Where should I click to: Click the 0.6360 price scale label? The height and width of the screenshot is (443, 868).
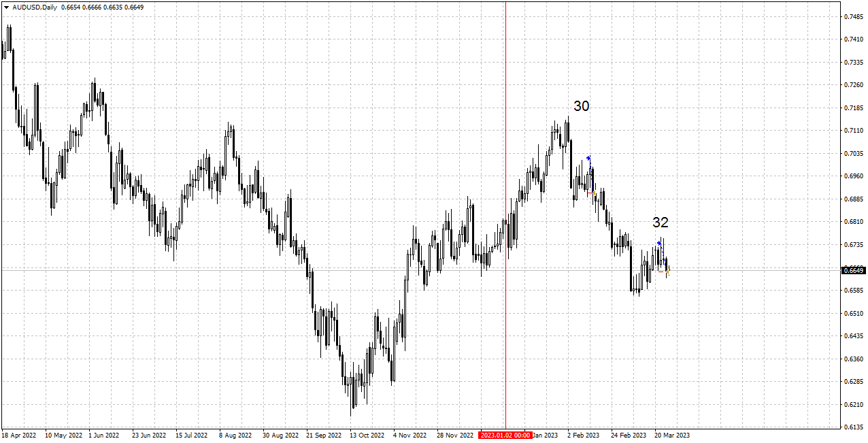pos(853,359)
